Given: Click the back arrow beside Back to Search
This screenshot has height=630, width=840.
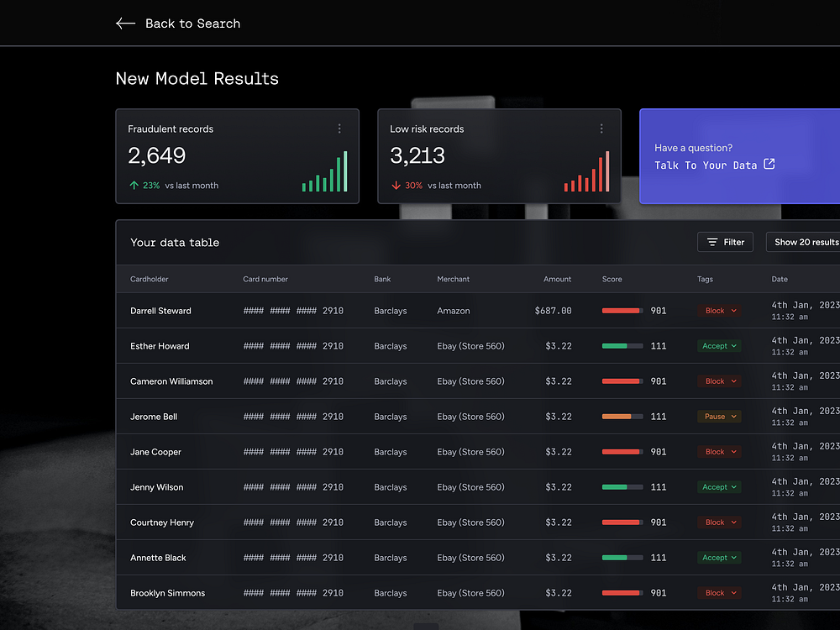Looking at the screenshot, I should 125,24.
